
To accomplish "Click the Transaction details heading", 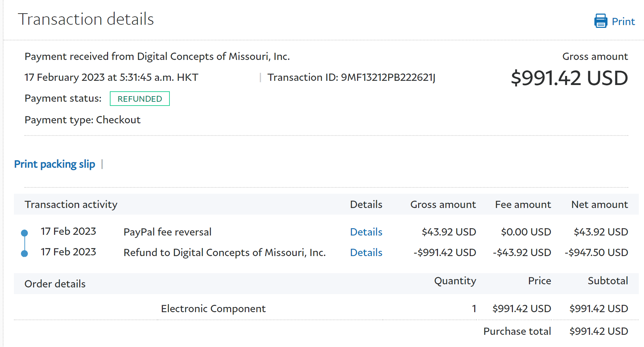I will (x=86, y=19).
